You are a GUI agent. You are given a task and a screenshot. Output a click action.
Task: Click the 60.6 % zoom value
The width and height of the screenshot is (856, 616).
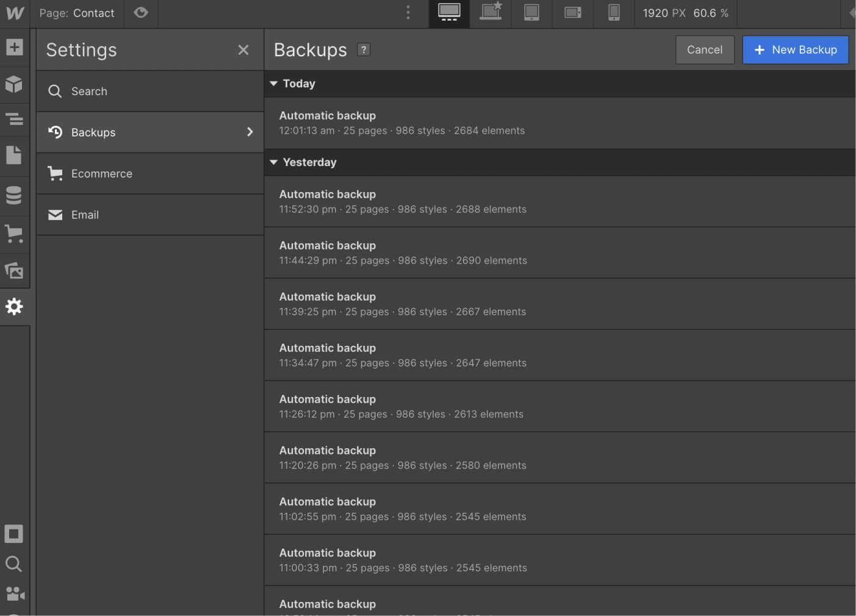pos(711,13)
